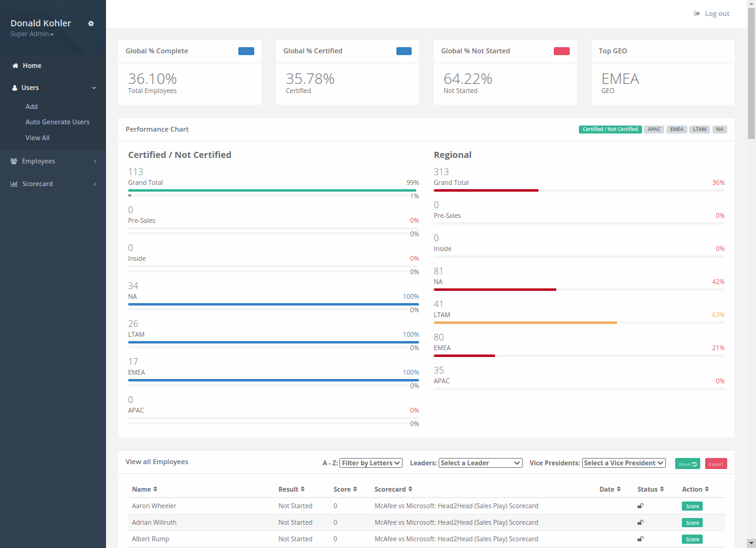The image size is (756, 548).
Task: Click the sort icon beside Date header
Action: coord(619,489)
